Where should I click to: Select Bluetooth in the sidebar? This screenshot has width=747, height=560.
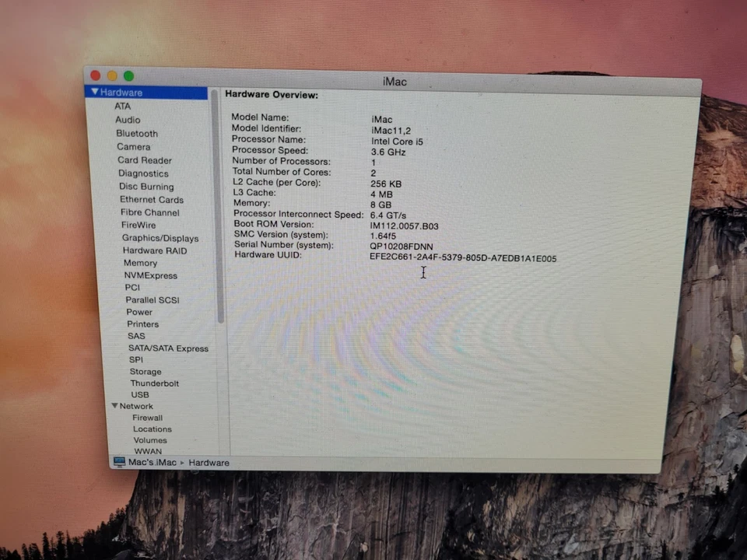(136, 133)
